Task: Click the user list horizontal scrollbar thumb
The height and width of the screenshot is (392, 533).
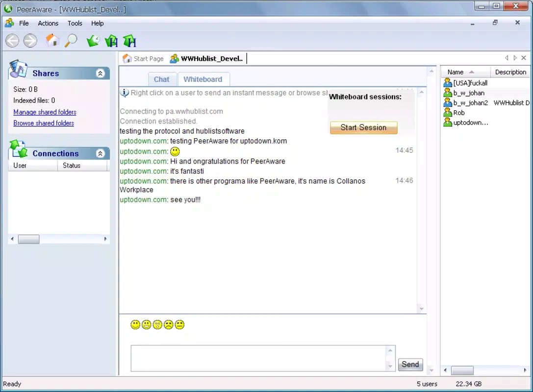Action: tap(462, 370)
